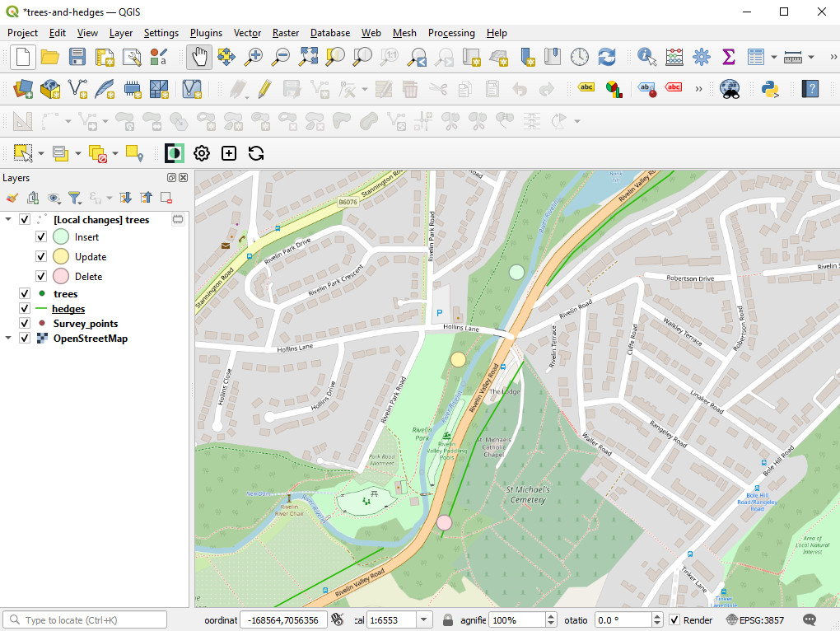
Task: Click the coordinate field in the status bar
Action: 282,619
